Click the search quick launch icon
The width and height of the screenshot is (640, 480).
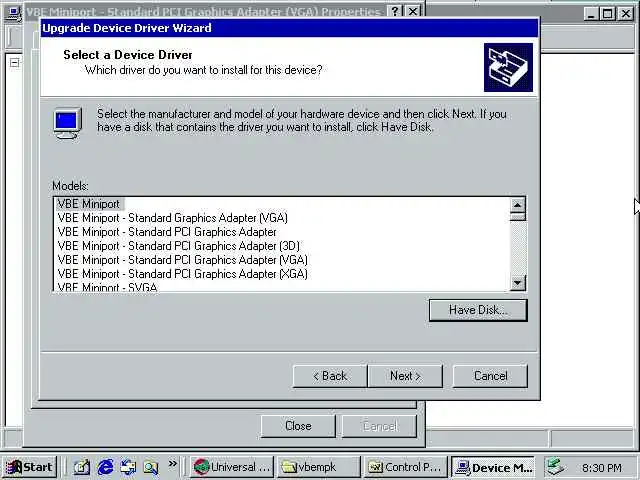tap(151, 467)
